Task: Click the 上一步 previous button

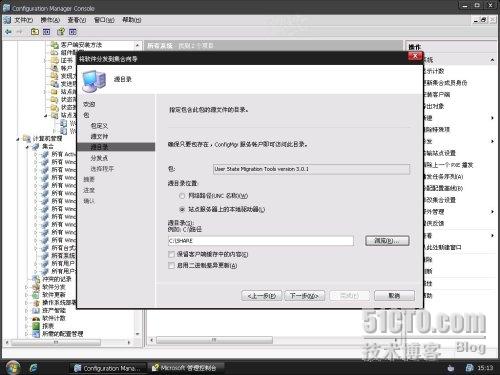Action: tap(262, 296)
